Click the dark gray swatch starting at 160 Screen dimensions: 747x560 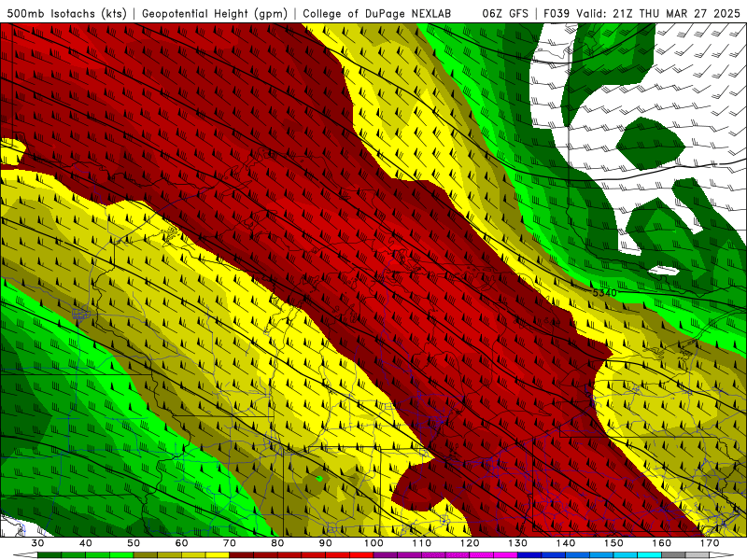pyautogui.click(x=673, y=554)
